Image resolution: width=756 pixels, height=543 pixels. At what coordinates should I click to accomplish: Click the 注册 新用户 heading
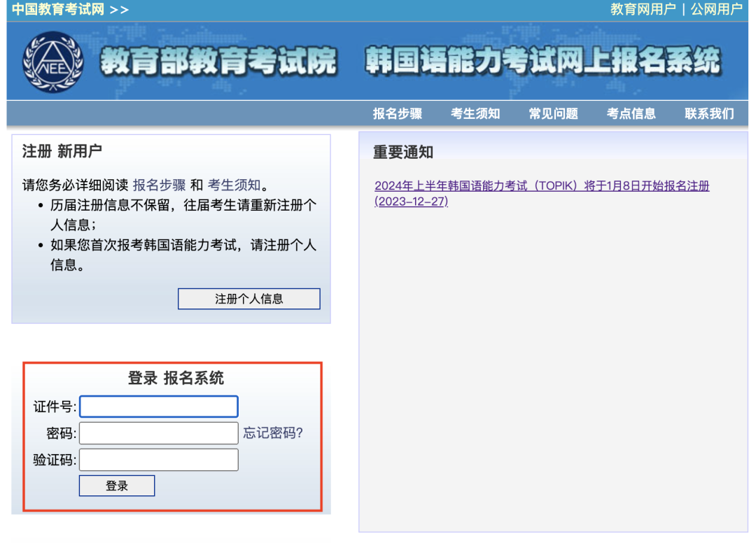click(x=62, y=151)
